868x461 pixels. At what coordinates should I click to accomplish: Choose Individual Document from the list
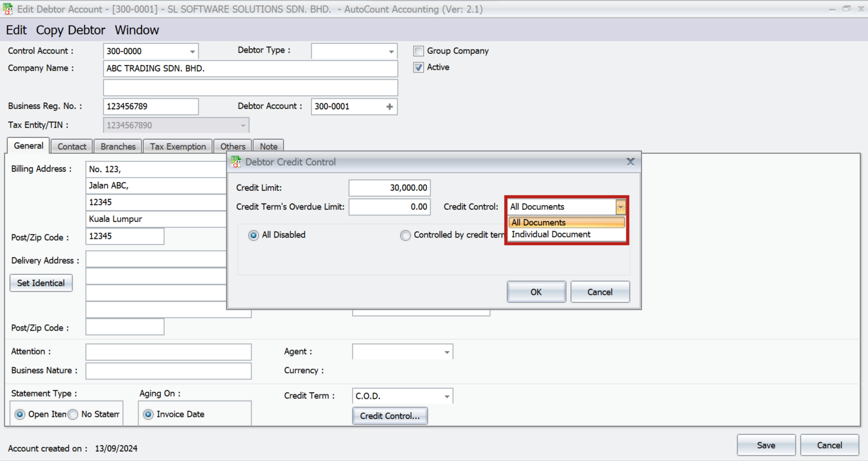[567, 234]
